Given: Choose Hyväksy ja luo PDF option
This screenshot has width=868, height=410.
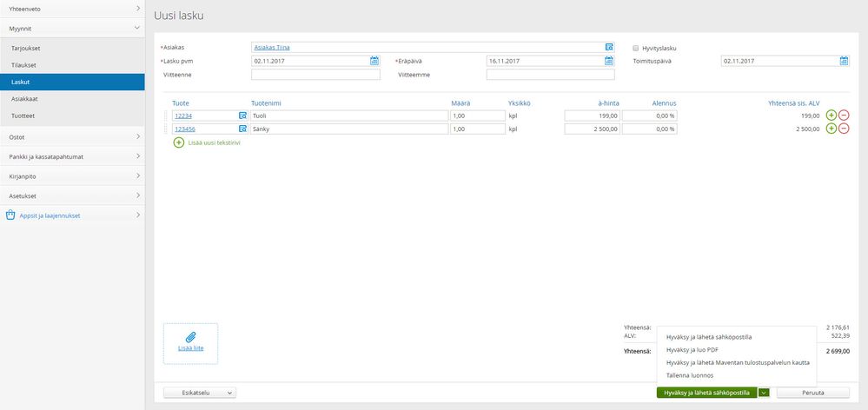Looking at the screenshot, I should pos(692,350).
